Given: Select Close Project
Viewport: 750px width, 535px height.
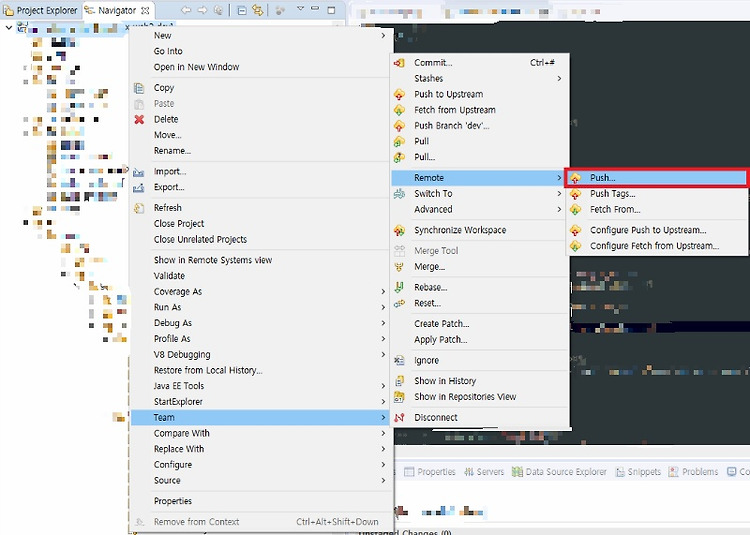Looking at the screenshot, I should coord(179,224).
